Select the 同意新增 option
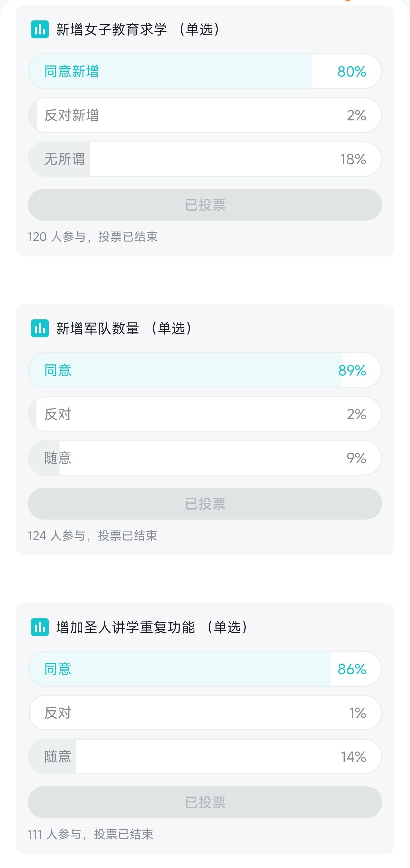The height and width of the screenshot is (868, 410). click(205, 71)
